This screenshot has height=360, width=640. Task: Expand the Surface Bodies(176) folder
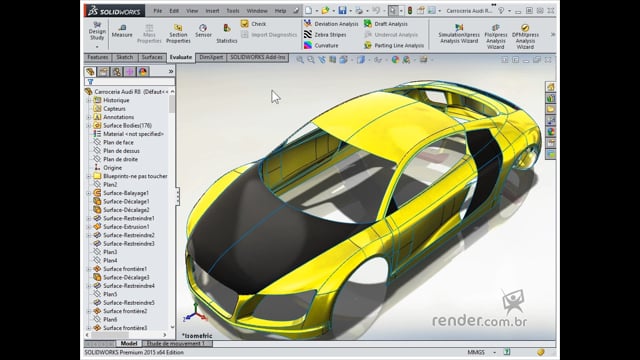point(89,125)
